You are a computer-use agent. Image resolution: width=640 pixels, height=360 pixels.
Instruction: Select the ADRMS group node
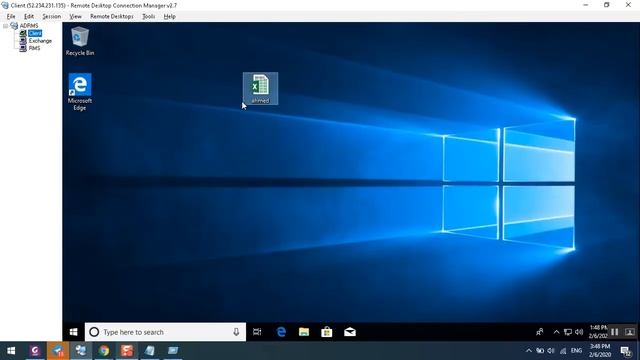pos(29,26)
